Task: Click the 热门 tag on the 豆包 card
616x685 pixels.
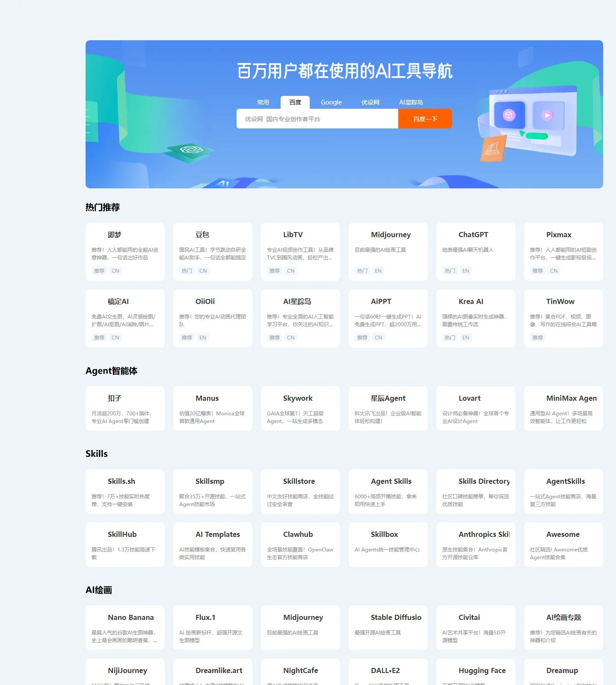Action: pos(187,271)
